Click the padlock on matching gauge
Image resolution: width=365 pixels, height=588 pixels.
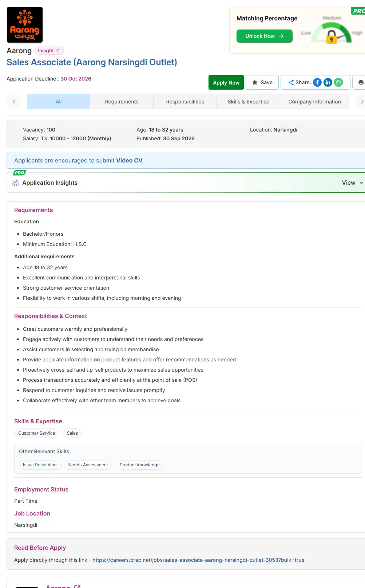click(332, 37)
